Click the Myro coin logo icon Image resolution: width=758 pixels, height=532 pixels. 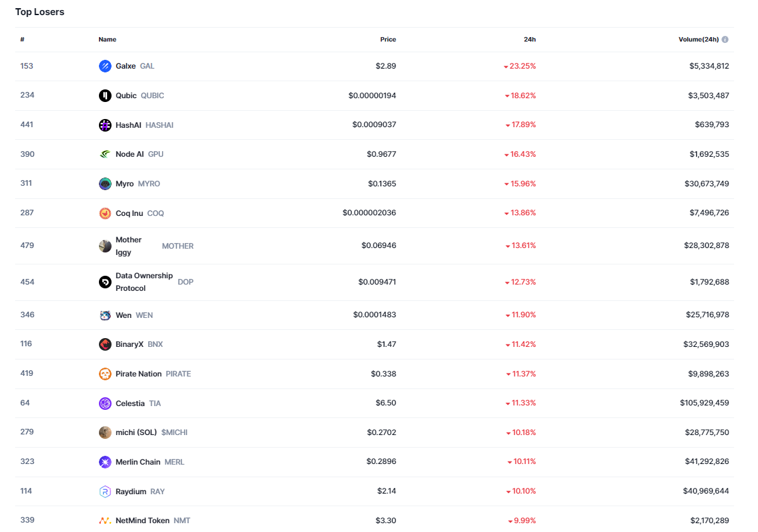[x=105, y=184]
